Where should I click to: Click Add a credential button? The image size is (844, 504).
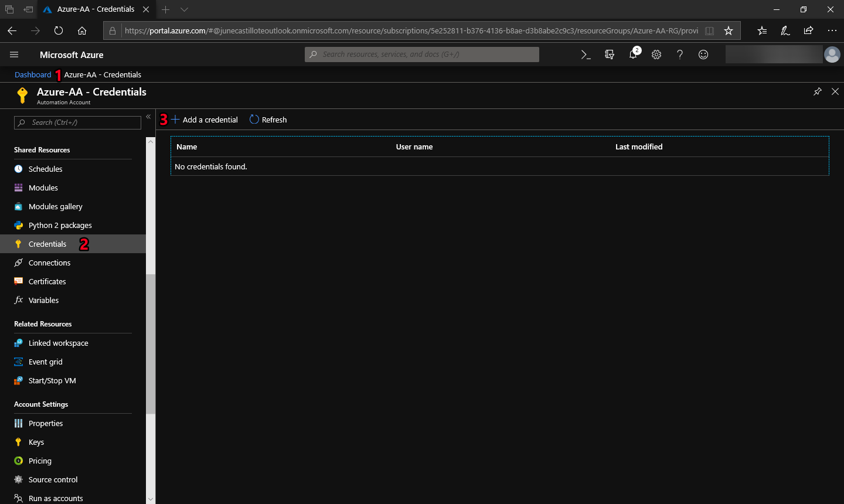click(205, 120)
